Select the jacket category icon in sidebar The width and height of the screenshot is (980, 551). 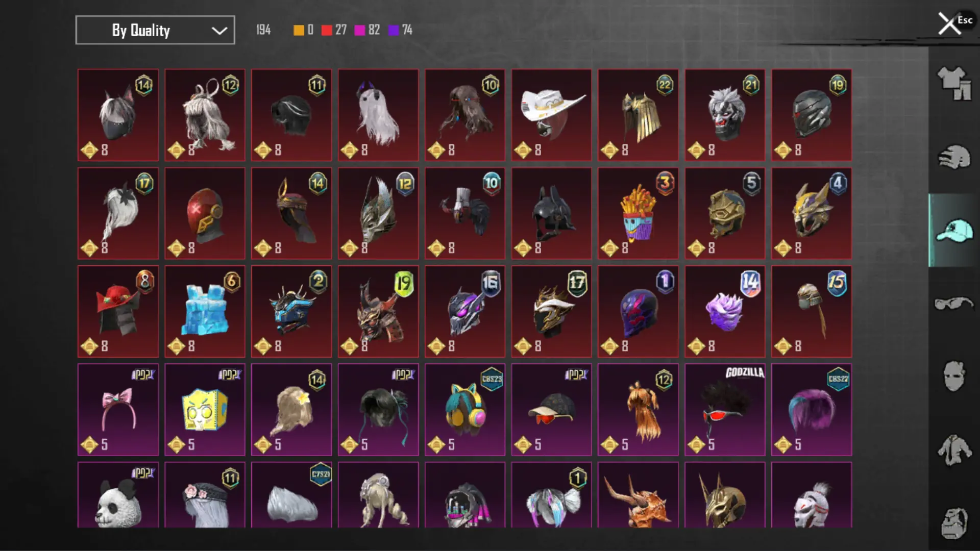coord(954,450)
